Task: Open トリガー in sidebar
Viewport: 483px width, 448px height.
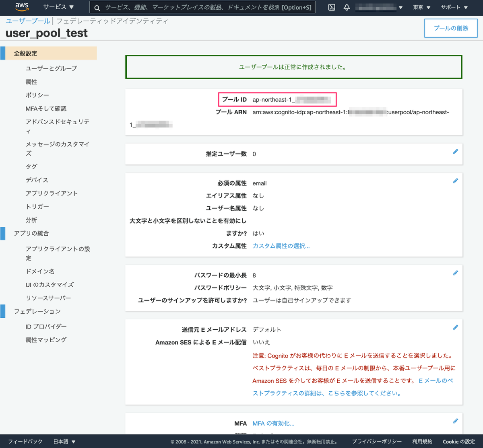Action: point(37,206)
